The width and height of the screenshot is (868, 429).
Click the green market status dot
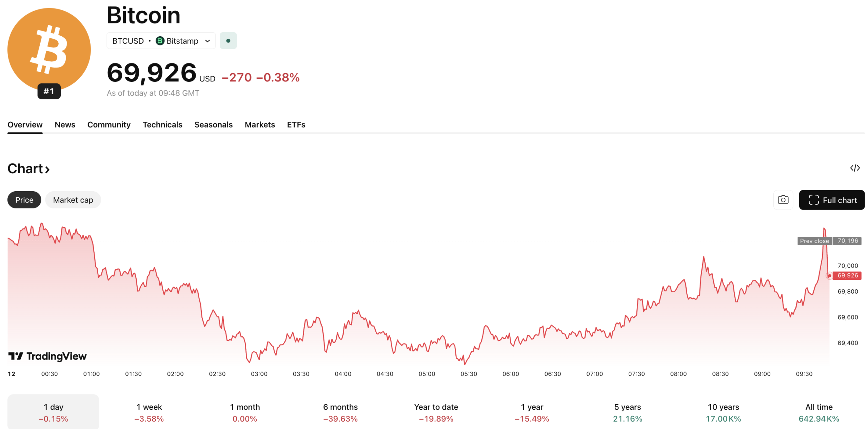tap(228, 41)
